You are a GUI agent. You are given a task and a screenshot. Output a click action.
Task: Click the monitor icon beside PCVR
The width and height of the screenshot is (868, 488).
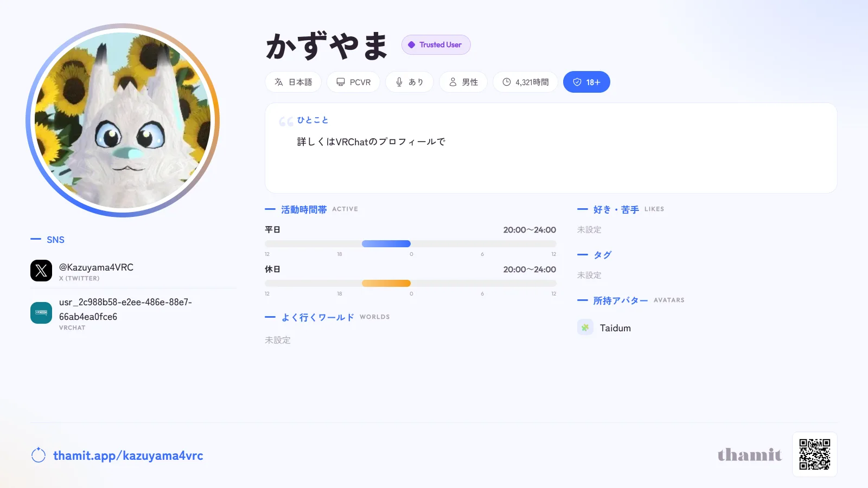[x=341, y=82]
